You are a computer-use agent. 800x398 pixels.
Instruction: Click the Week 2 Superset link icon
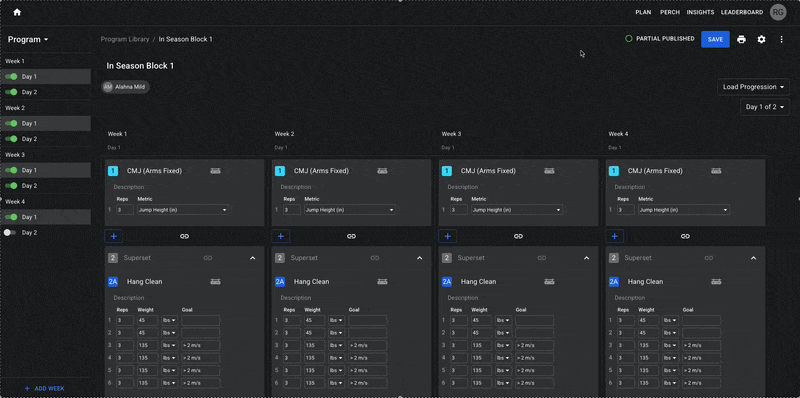pyautogui.click(x=374, y=258)
